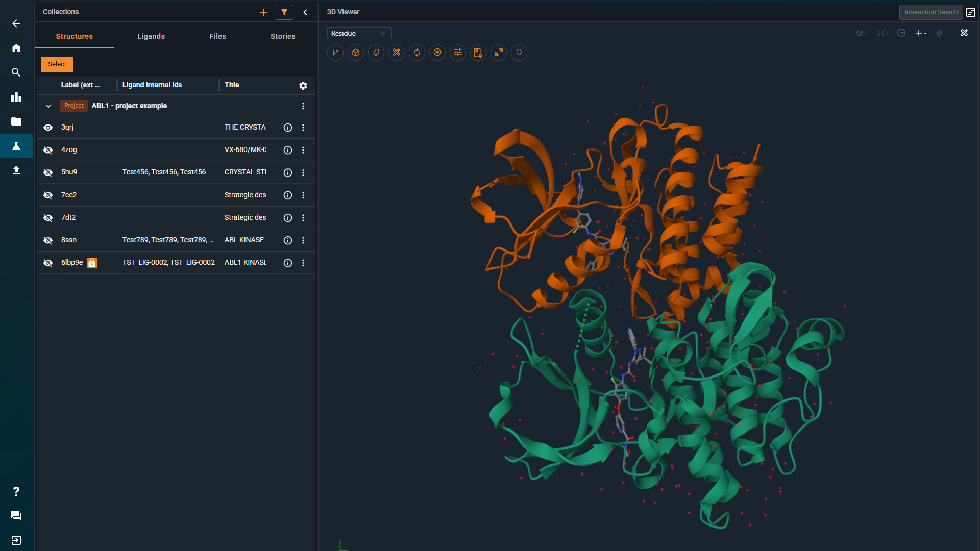Open the Residue dropdown
The width and height of the screenshot is (980, 551).
[359, 33]
